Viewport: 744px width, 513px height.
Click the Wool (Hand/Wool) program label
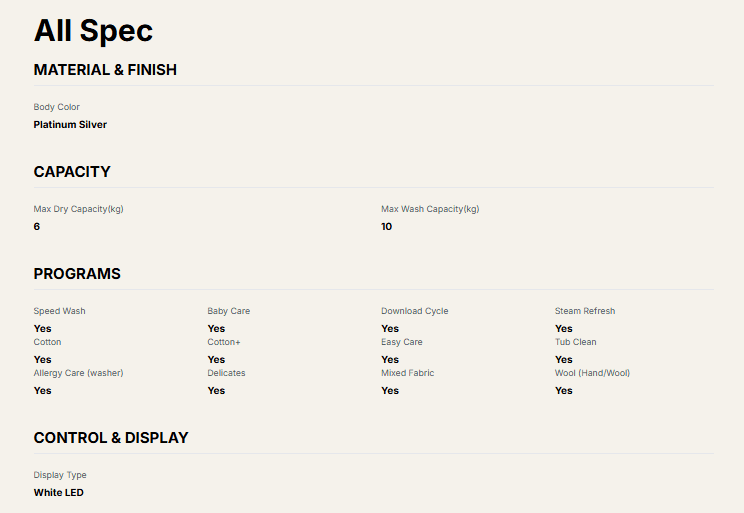pos(592,373)
